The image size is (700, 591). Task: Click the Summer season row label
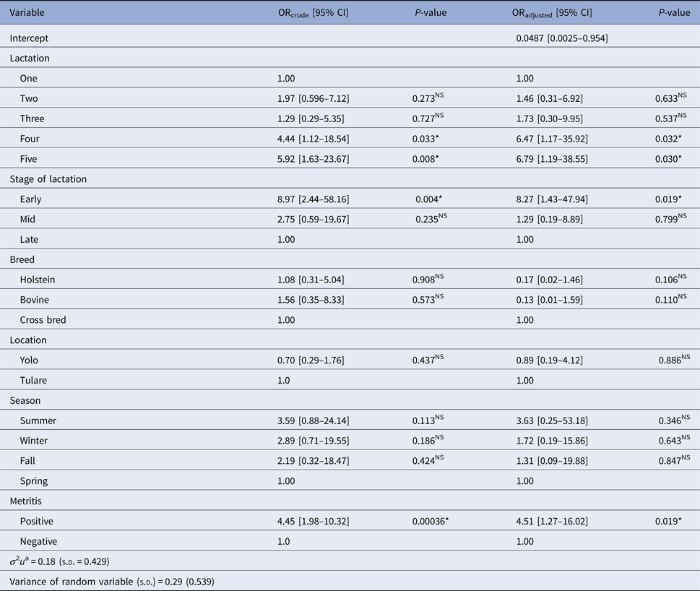point(39,420)
